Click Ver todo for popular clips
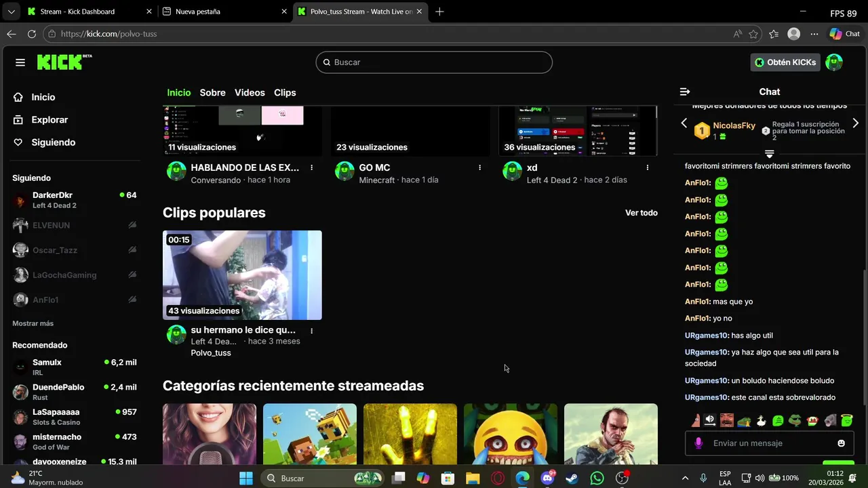Viewport: 868px width, 488px height. point(642,213)
